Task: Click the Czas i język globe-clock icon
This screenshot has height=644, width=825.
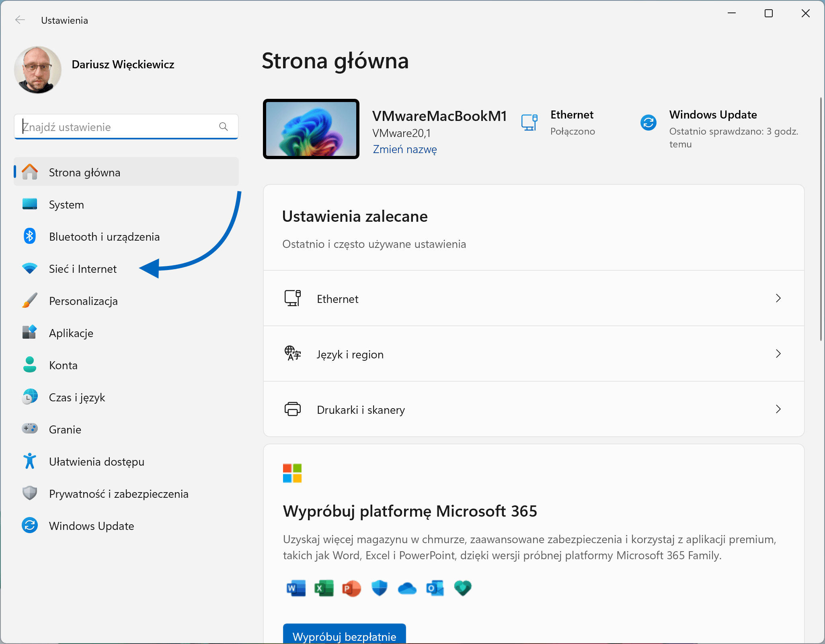Action: point(30,397)
